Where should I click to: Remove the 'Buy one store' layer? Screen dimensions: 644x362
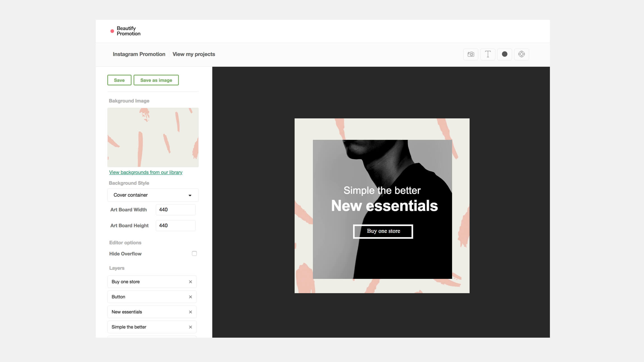(190, 282)
